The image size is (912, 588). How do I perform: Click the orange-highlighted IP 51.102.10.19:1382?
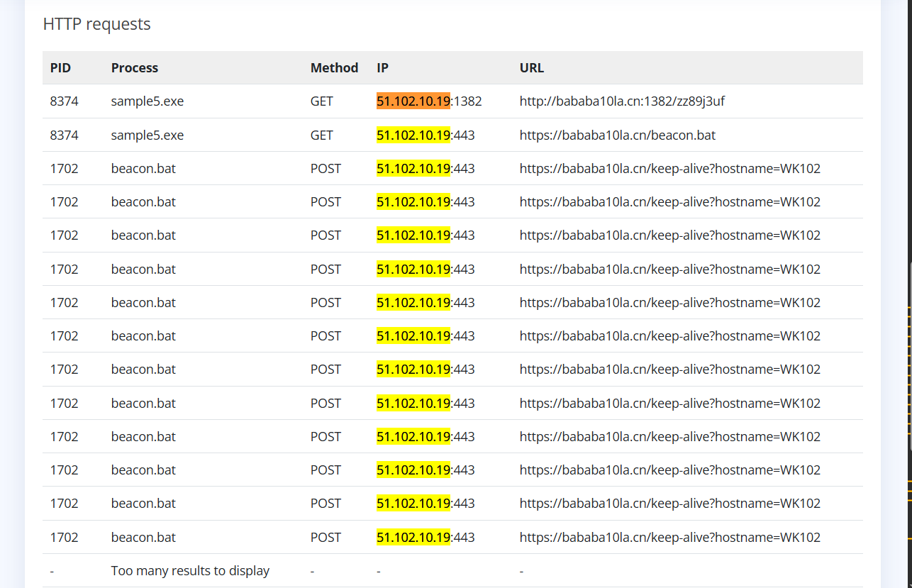pos(428,101)
